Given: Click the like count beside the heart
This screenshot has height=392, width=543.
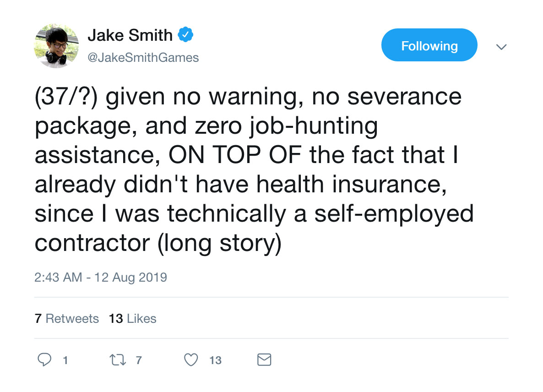Looking at the screenshot, I should pyautogui.click(x=215, y=360).
